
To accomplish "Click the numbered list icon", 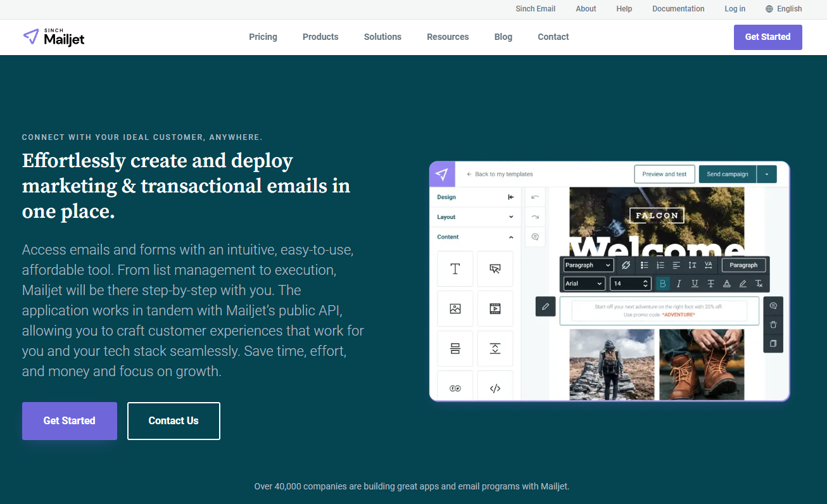I will [x=660, y=265].
